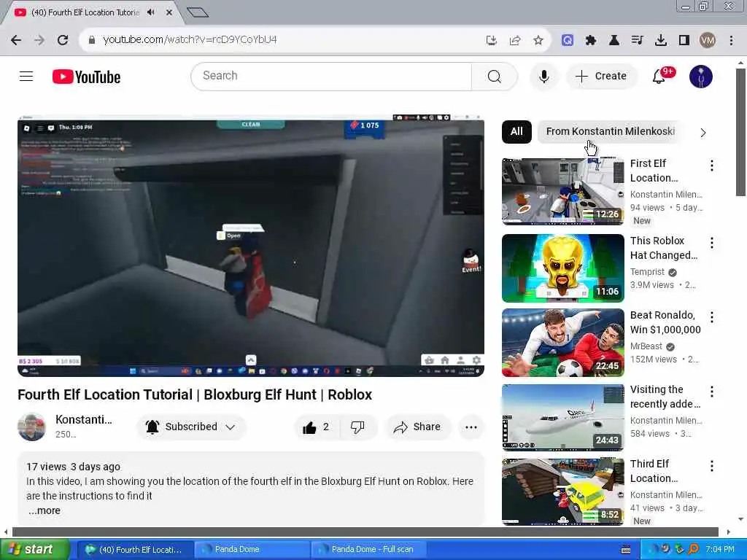
Task: Click the taskbar clock showing 7:04 PM
Action: (720, 550)
